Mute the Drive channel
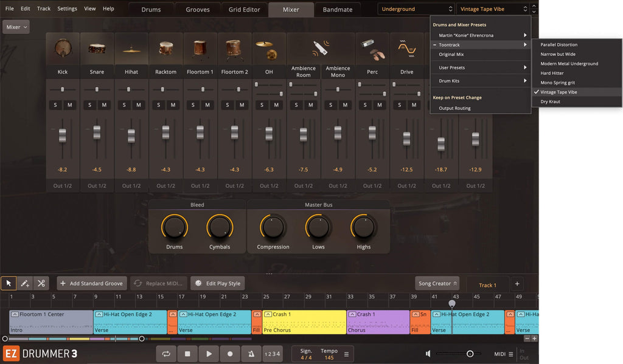The image size is (623, 364). [414, 105]
